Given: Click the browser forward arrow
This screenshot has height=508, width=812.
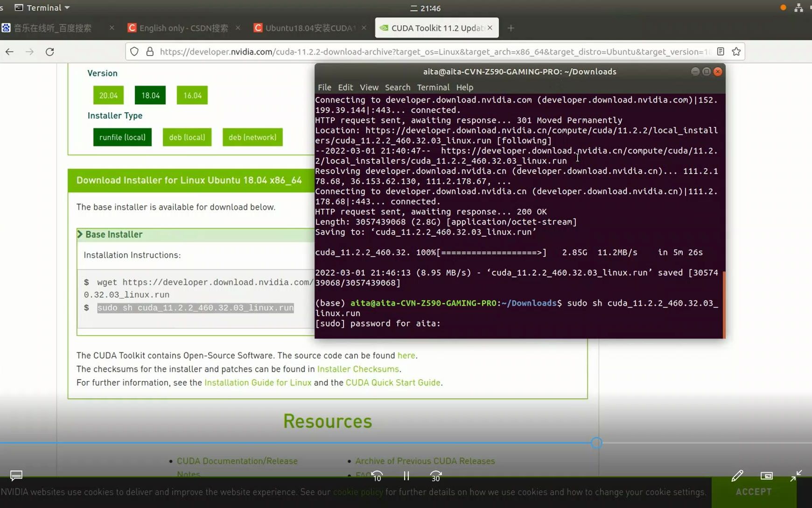Looking at the screenshot, I should (x=29, y=52).
